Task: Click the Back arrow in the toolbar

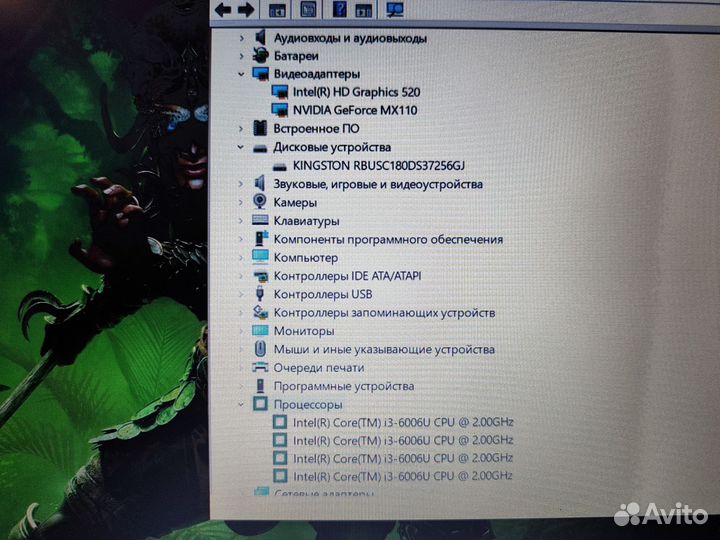Action: click(x=223, y=10)
